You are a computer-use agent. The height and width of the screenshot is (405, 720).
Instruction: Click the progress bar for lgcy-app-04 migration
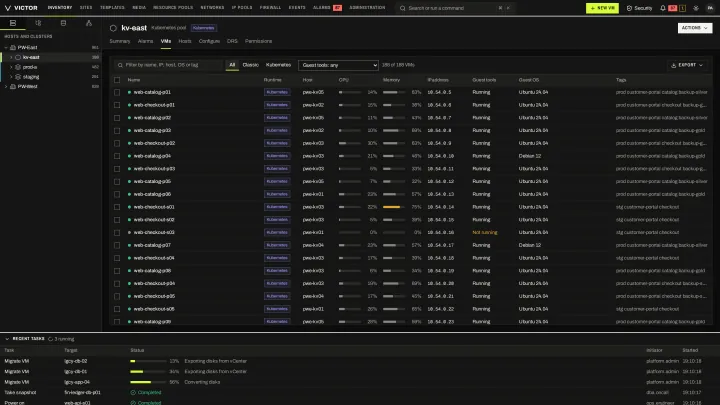[148, 382]
